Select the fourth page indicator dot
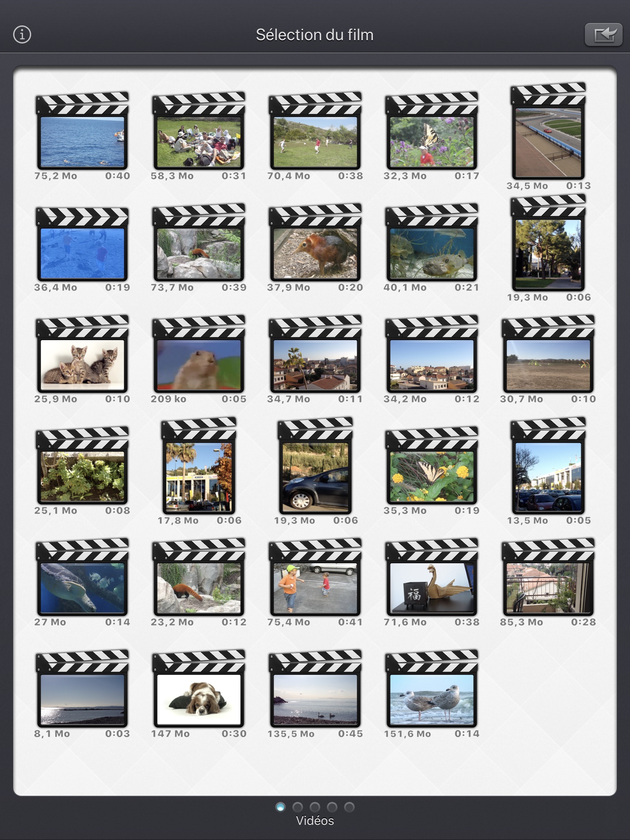The height and width of the screenshot is (840, 630). pyautogui.click(x=332, y=807)
